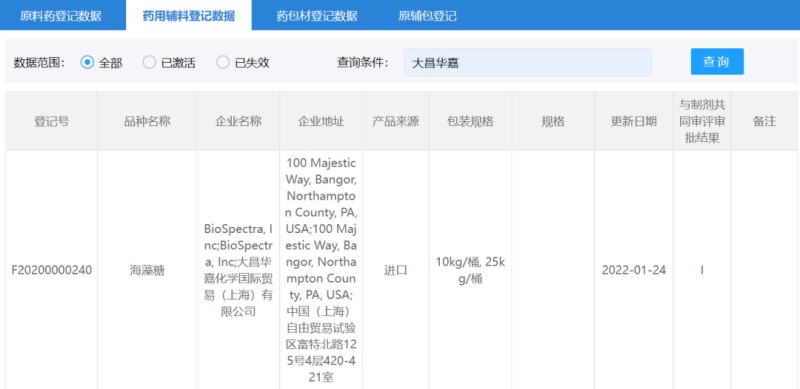800x389 pixels.
Task: Click the 品种名称 column header
Action: tap(147, 121)
